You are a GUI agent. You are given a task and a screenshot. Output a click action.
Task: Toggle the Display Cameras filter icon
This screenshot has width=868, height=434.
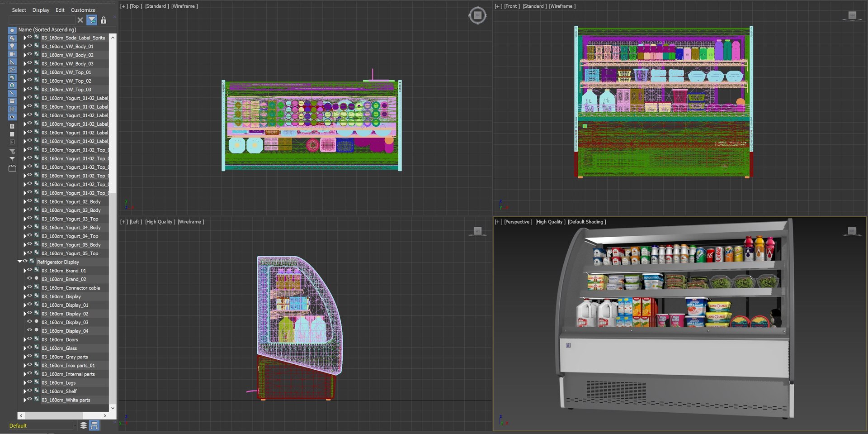point(12,54)
